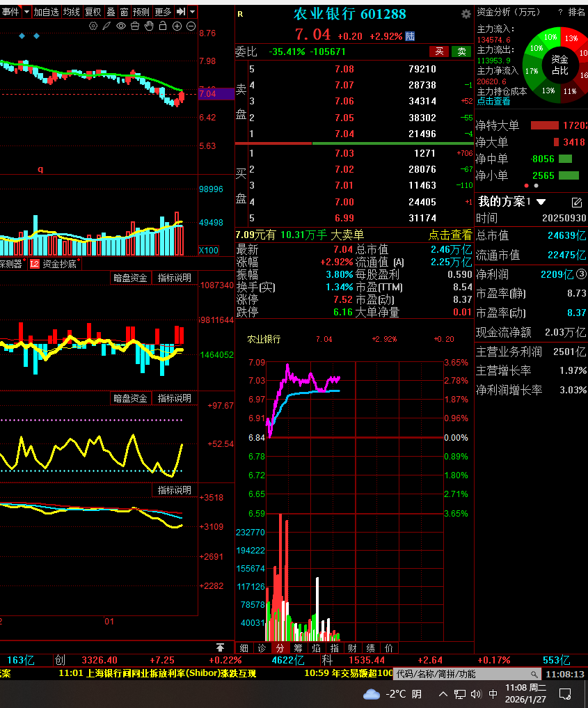Click the help question mark in 资金分析
The height and width of the screenshot is (708, 588).
(560, 13)
